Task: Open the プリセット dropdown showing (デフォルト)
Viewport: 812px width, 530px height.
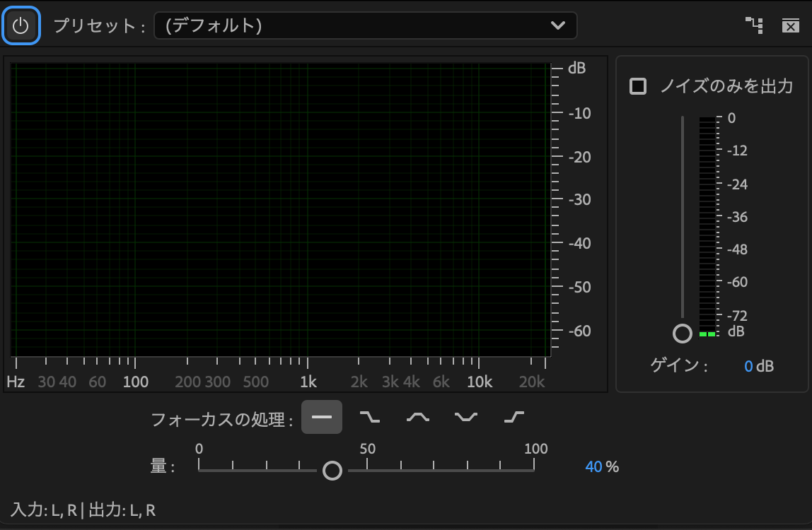Action: click(x=354, y=26)
